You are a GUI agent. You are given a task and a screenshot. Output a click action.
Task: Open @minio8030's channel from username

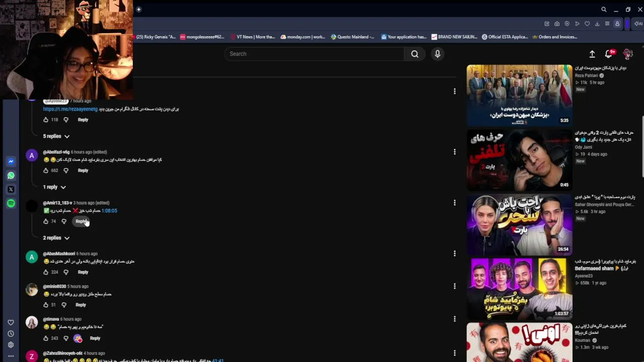[x=54, y=287]
